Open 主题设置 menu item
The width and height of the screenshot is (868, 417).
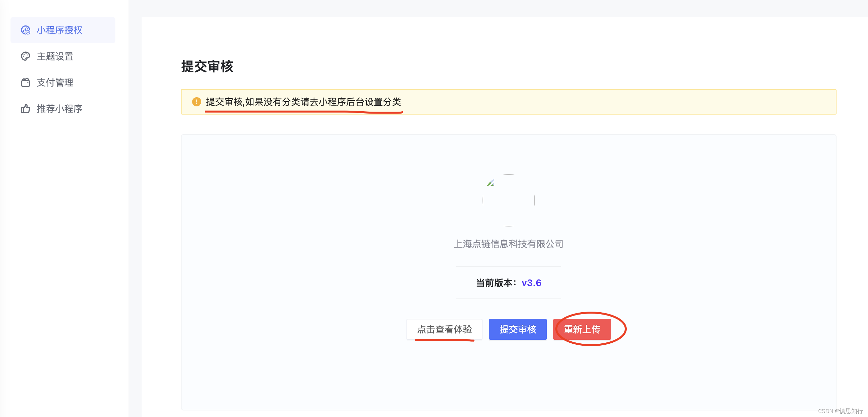(x=55, y=56)
